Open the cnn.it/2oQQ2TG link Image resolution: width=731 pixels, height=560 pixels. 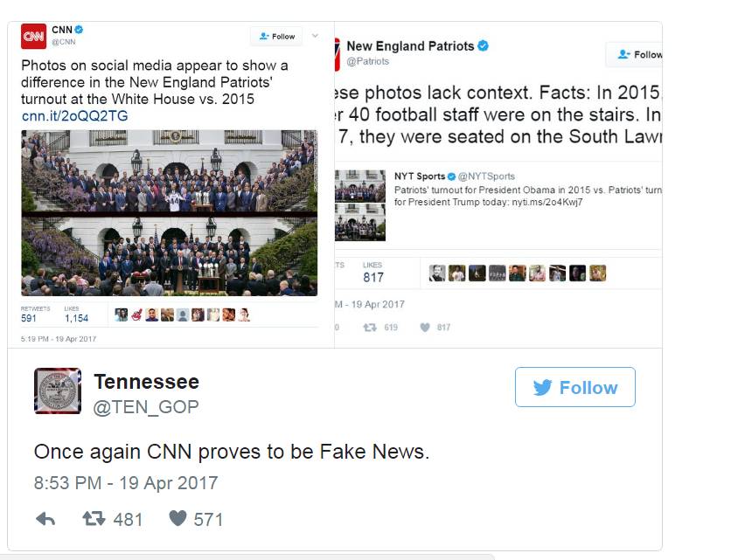[x=74, y=115]
